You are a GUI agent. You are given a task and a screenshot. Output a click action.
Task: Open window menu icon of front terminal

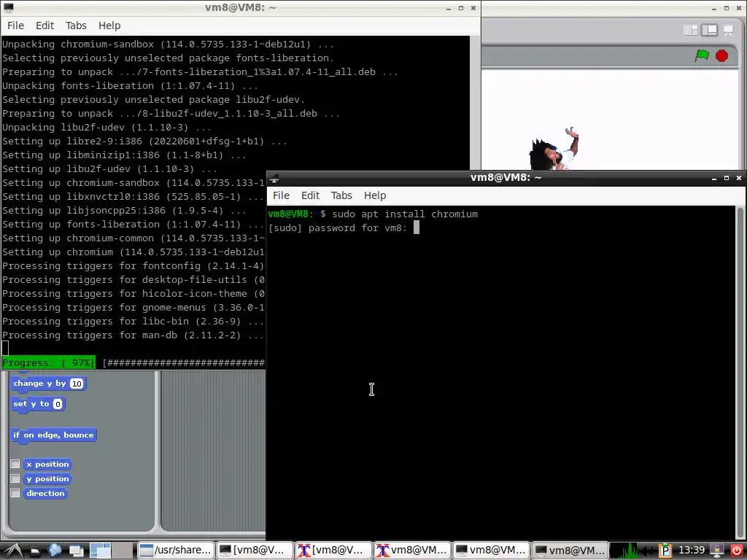[274, 178]
